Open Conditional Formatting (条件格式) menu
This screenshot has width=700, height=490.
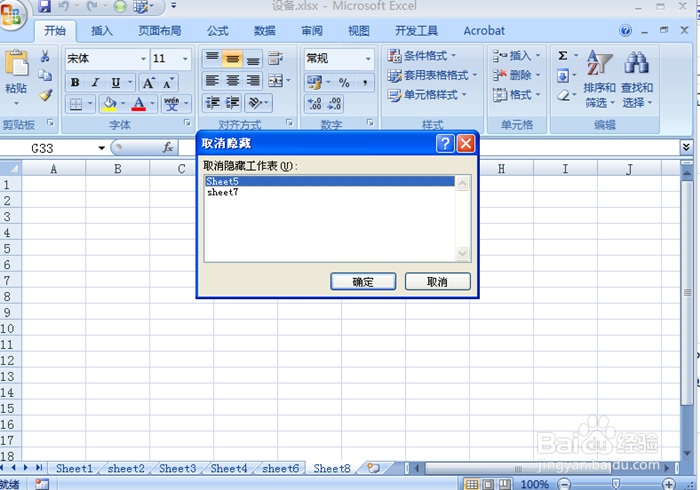(422, 56)
